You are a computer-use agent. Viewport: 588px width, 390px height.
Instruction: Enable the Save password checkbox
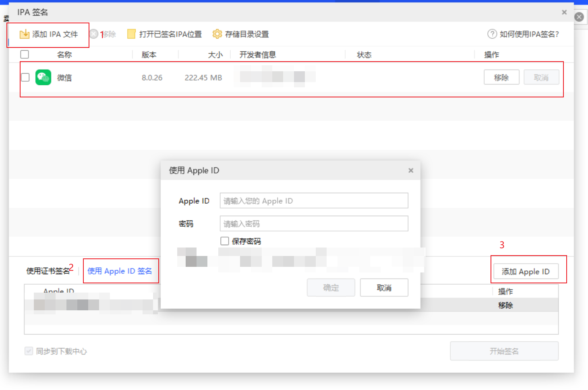(225, 241)
